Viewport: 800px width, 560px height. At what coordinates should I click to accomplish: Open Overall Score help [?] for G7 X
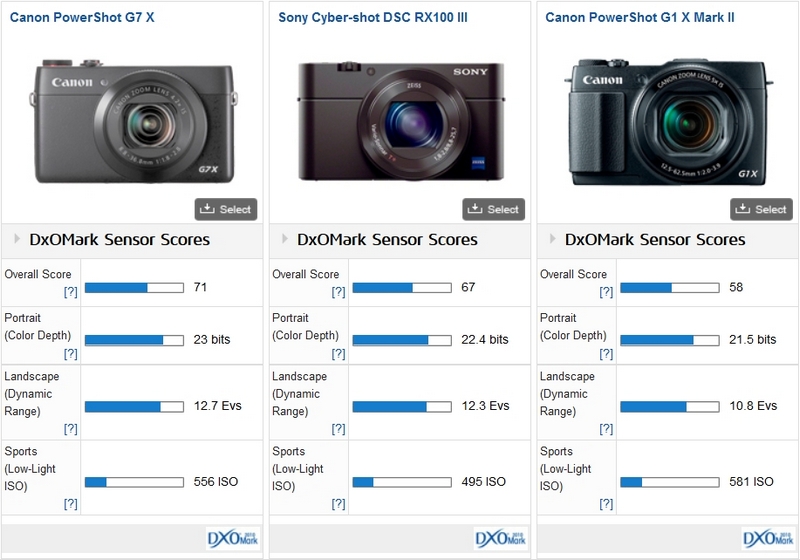click(x=70, y=292)
